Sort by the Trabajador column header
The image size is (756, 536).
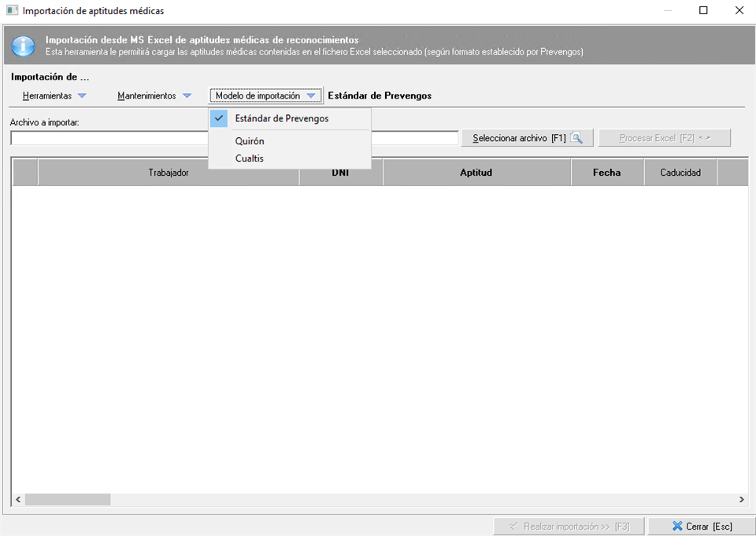[x=169, y=173]
